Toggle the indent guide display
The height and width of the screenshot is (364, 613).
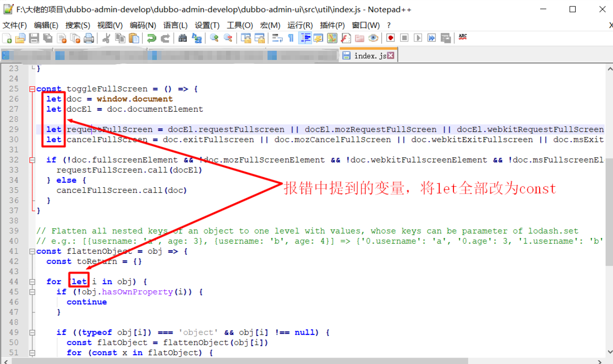[305, 38]
